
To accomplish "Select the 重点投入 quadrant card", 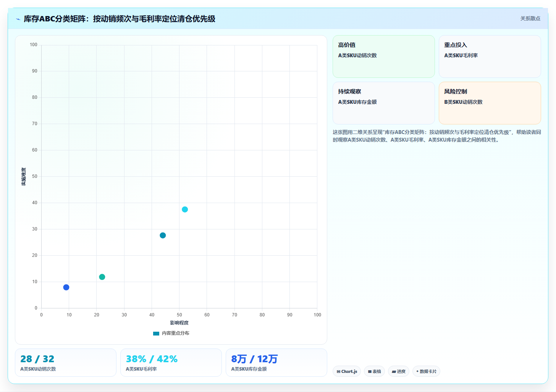I will 490,56.
